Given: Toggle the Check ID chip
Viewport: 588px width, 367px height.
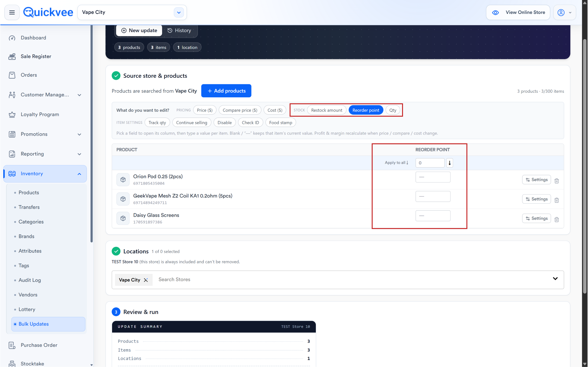Looking at the screenshot, I should point(250,122).
